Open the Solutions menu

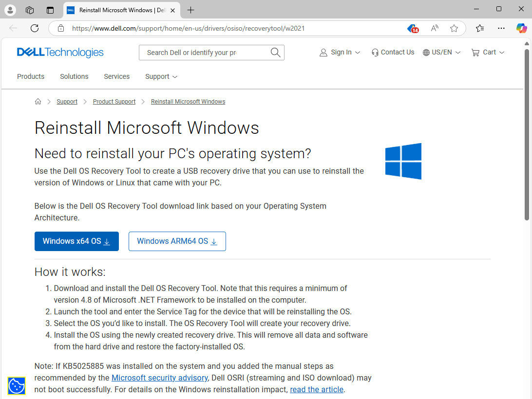tap(75, 76)
